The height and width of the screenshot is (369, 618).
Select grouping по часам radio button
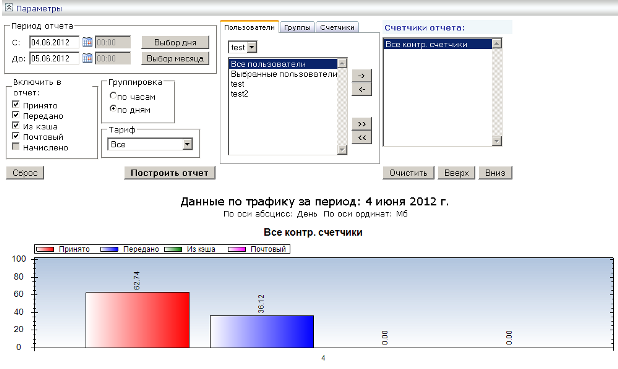113,95
